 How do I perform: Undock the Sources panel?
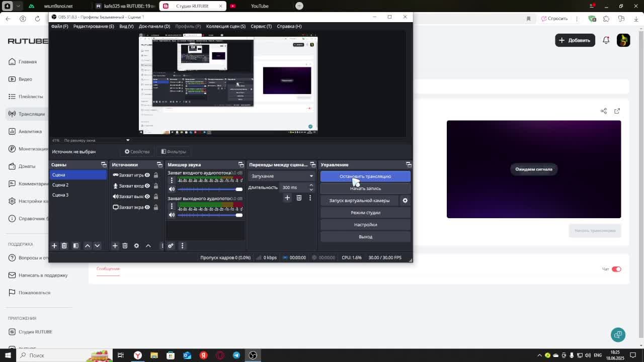[x=159, y=164]
